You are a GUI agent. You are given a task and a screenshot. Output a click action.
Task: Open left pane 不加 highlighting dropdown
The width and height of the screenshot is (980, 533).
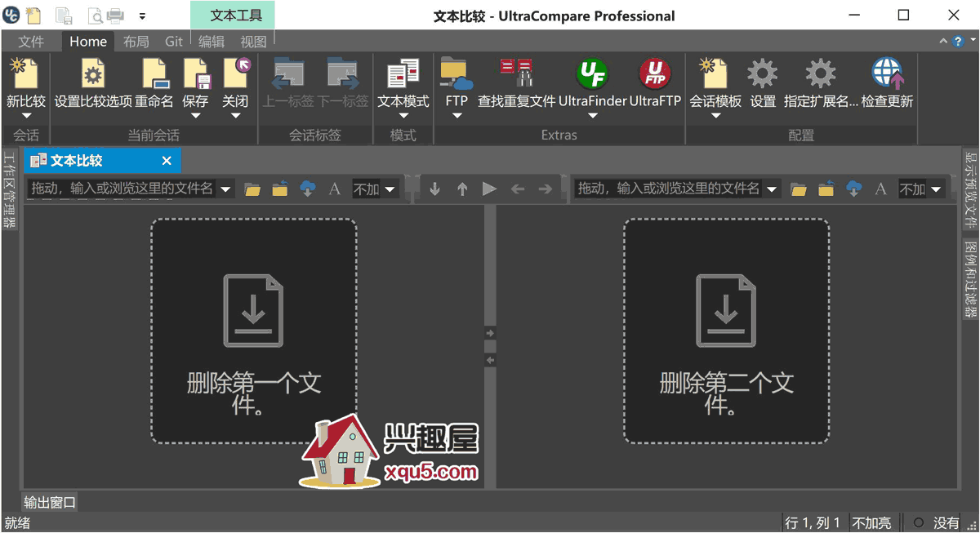pos(390,189)
